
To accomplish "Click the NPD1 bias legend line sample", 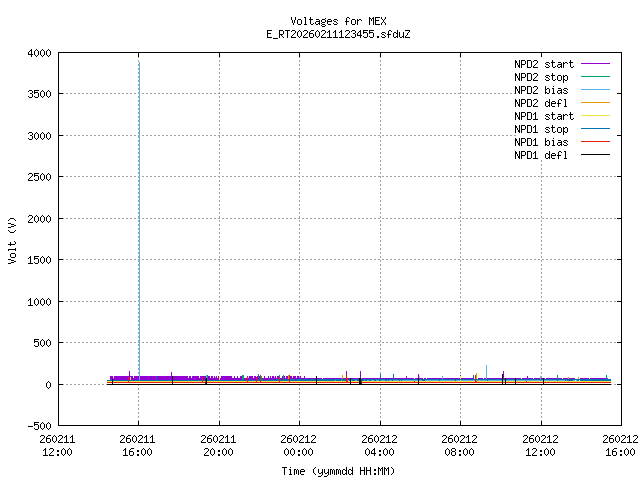I will click(594, 142).
